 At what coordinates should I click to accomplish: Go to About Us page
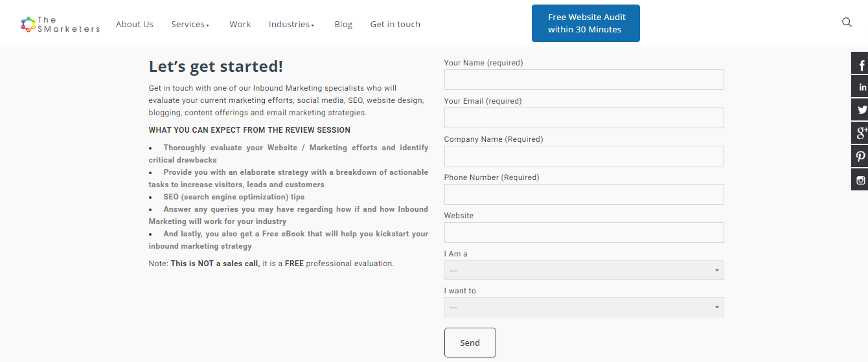click(x=135, y=25)
